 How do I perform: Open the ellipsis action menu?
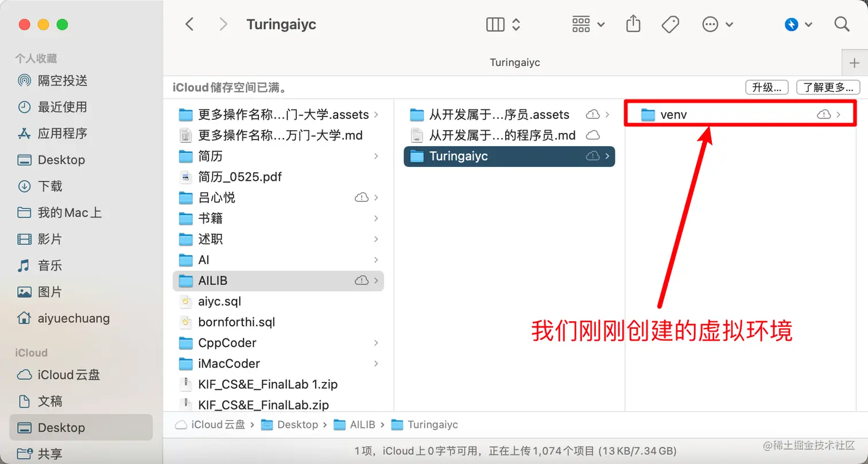(x=718, y=25)
